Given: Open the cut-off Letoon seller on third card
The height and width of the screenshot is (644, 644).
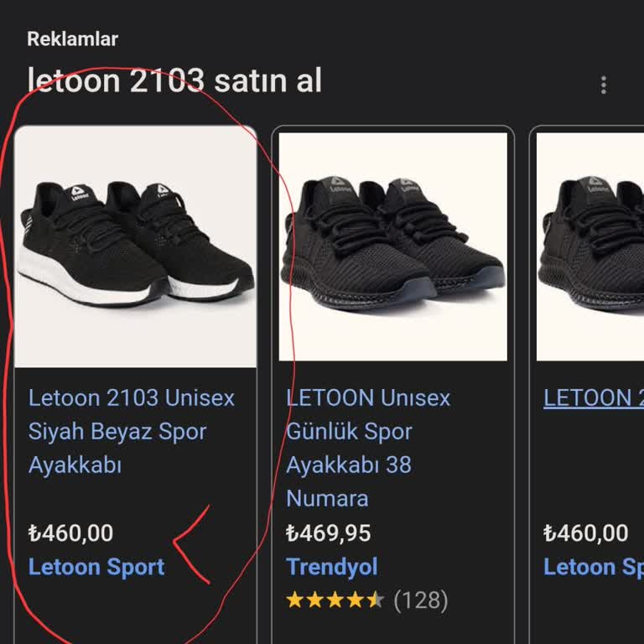Looking at the screenshot, I should point(593,567).
